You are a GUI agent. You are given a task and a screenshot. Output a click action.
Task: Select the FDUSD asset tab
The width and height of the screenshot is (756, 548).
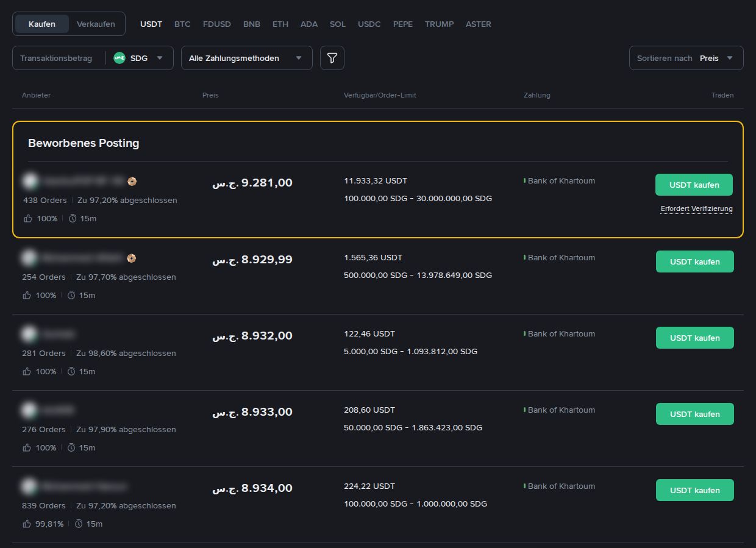point(217,24)
